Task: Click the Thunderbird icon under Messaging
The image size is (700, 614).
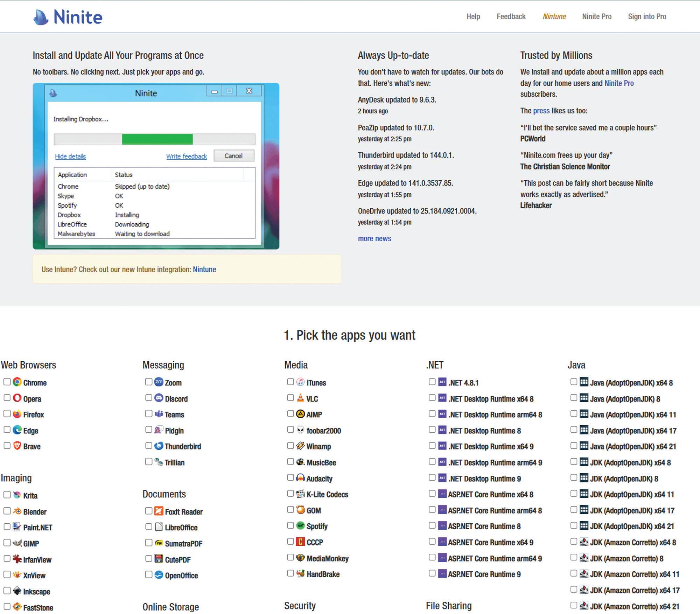Action: pyautogui.click(x=159, y=446)
